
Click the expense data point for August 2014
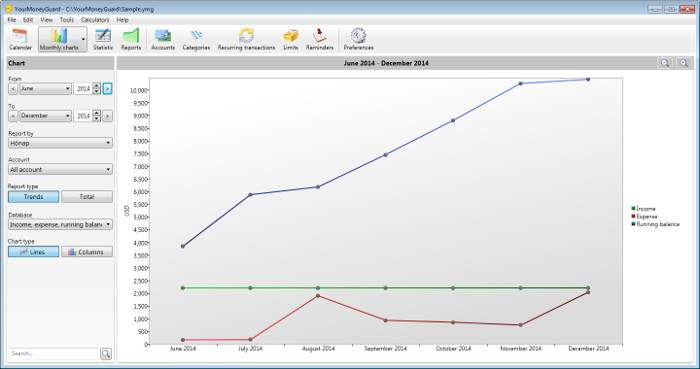(x=318, y=296)
